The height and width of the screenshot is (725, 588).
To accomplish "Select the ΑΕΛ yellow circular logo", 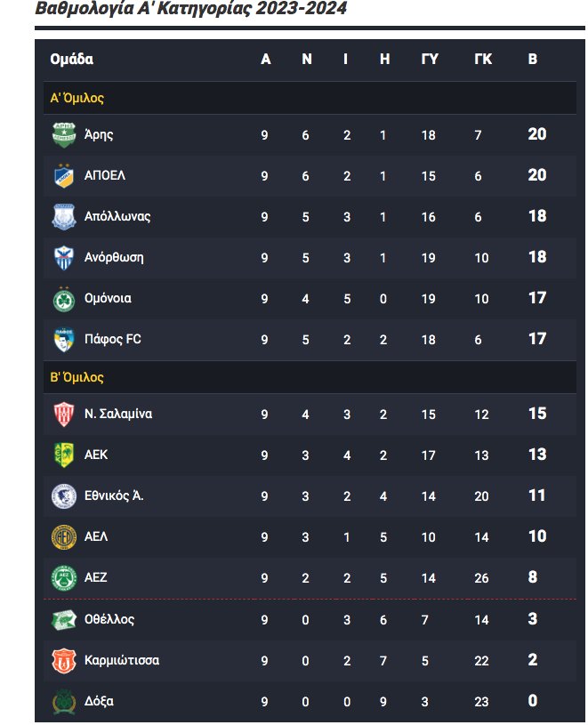I will pos(64,536).
